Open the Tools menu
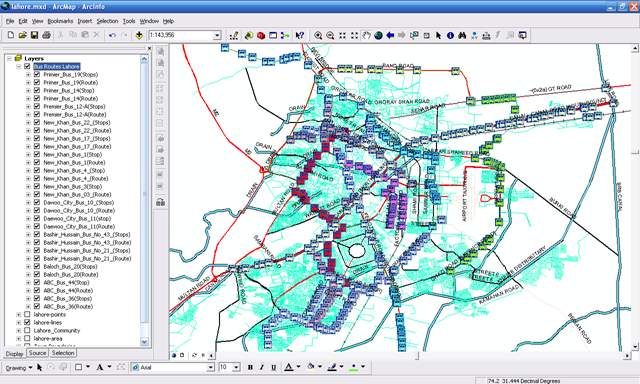The image size is (640, 384). click(x=129, y=21)
